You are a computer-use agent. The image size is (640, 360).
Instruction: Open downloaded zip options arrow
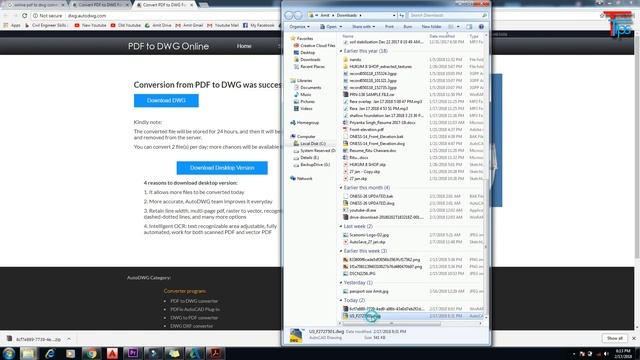tap(69, 339)
